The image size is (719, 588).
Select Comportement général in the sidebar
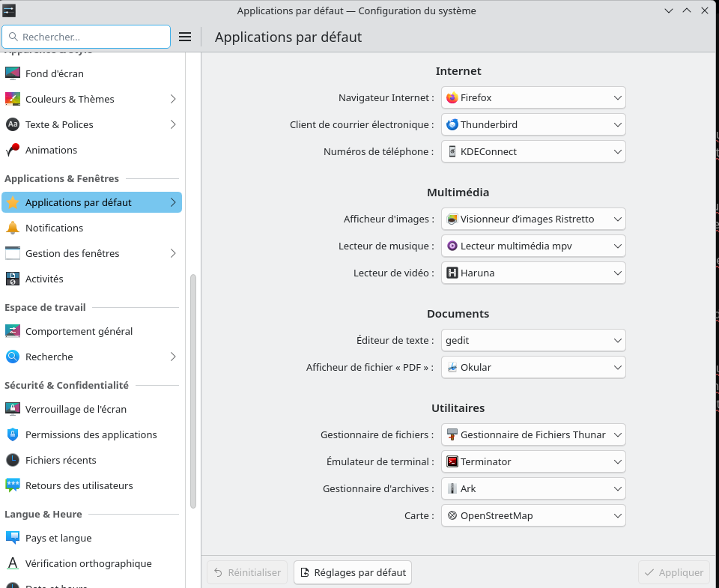coord(79,331)
